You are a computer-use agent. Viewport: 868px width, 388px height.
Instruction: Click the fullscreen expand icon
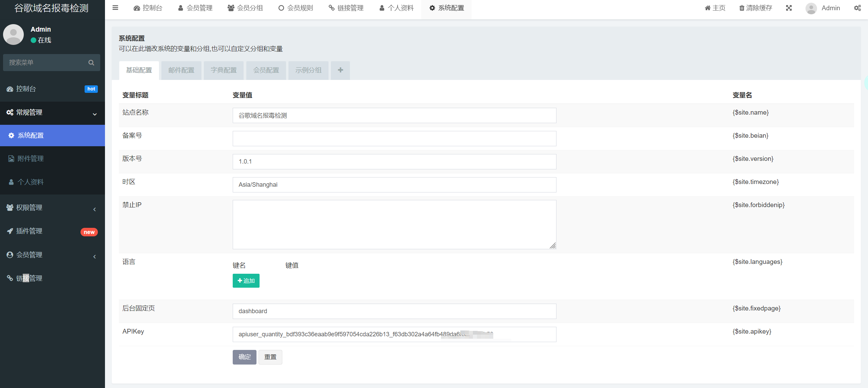tap(789, 8)
